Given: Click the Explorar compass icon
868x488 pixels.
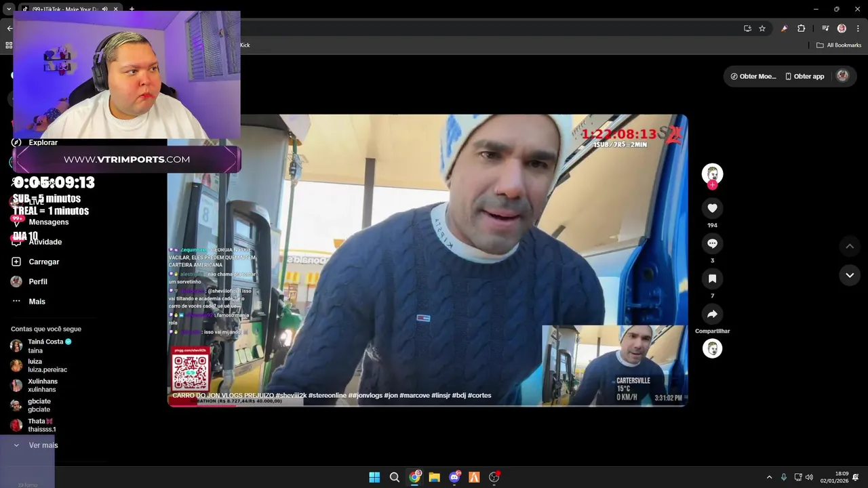Looking at the screenshot, I should coord(16,142).
